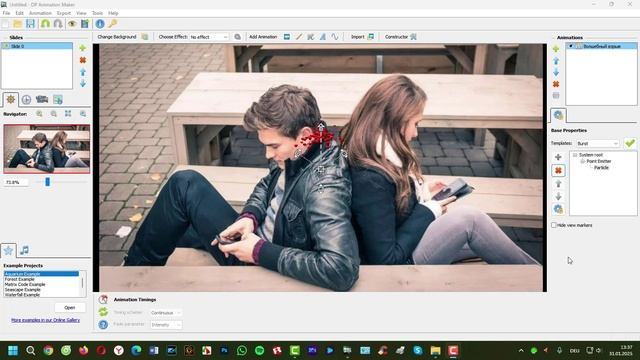The height and width of the screenshot is (360, 640).
Task: Move animation down in Animations panel
Action: [x=556, y=72]
